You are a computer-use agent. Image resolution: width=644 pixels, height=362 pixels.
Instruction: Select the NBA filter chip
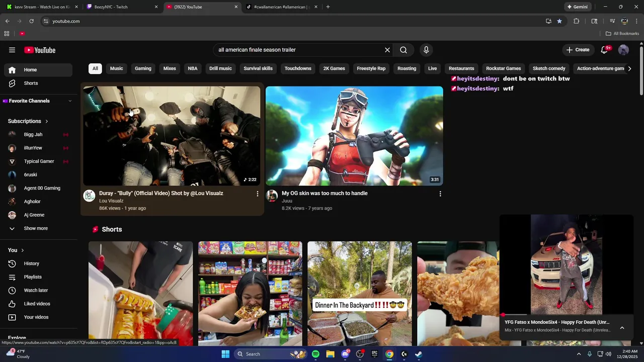pyautogui.click(x=193, y=68)
